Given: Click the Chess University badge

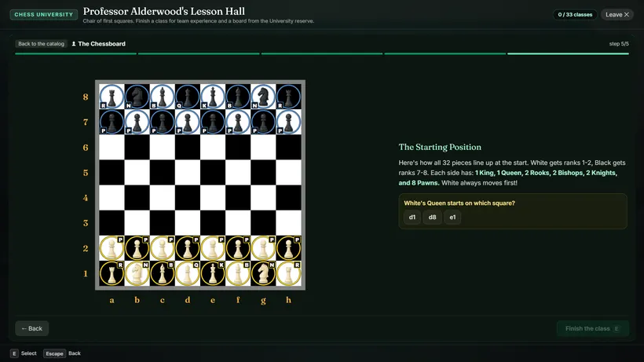Looking at the screenshot, I should (43, 14).
